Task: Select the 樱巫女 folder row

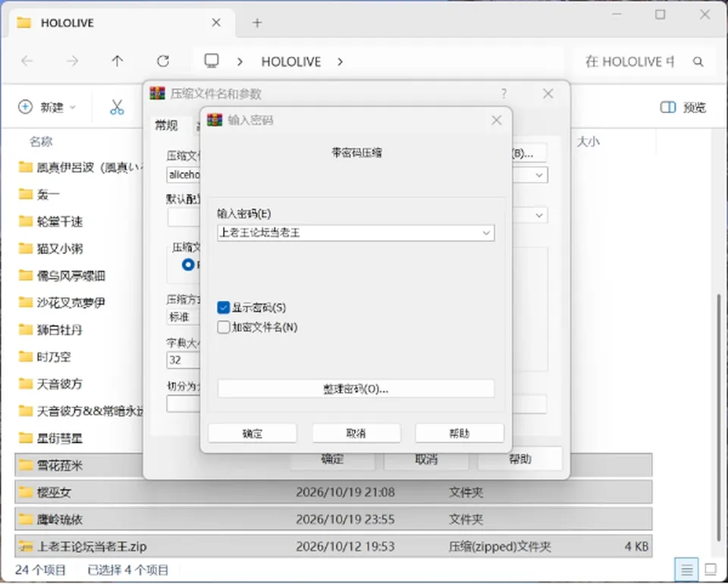Action: click(334, 492)
